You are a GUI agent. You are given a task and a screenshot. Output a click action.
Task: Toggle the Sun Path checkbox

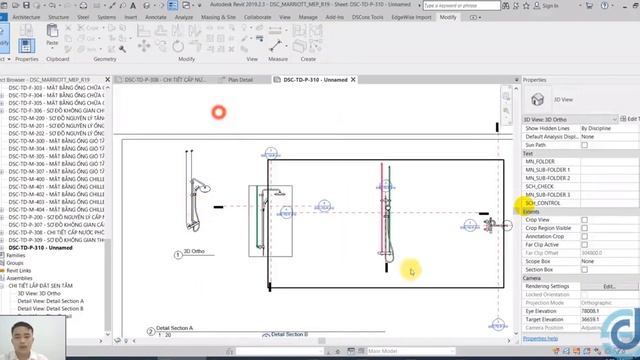click(x=584, y=145)
